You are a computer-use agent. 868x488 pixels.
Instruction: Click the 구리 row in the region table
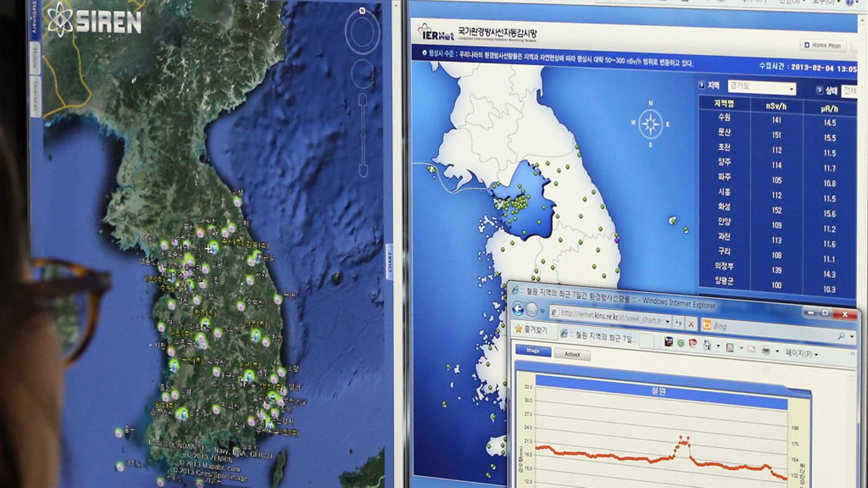(778, 255)
